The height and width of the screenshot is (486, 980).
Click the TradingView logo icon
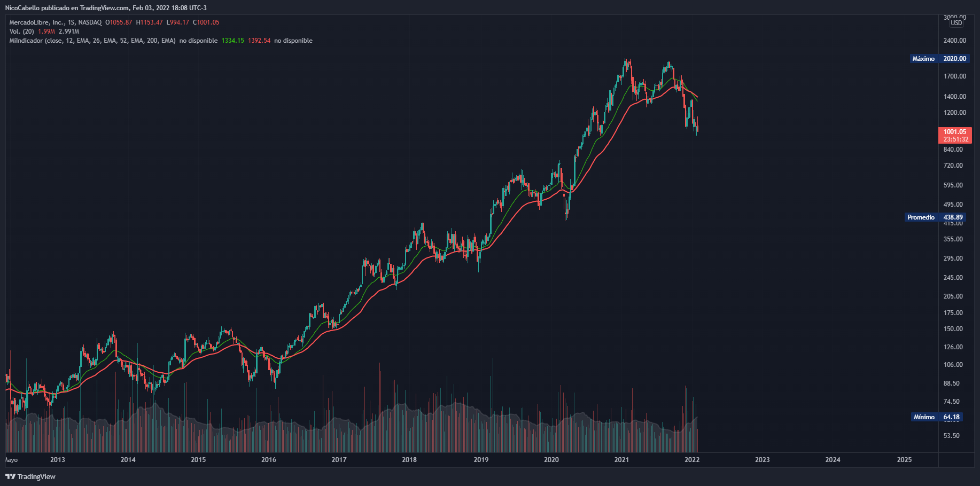[10, 476]
